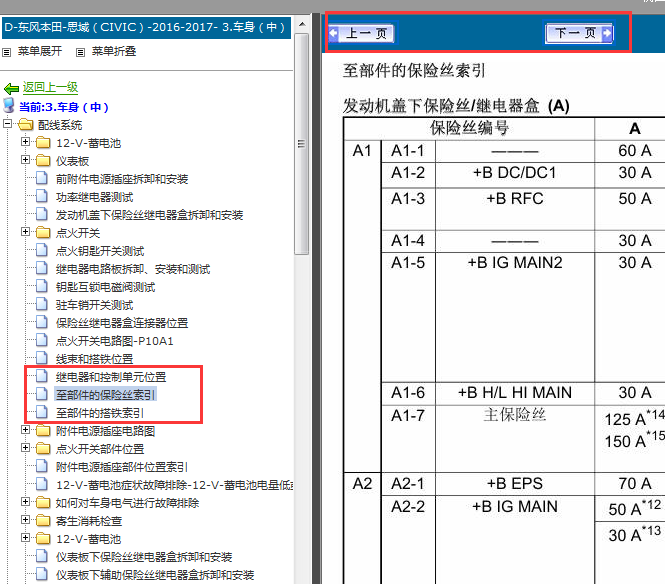The width and height of the screenshot is (665, 584).
Task: Open 继电器电路板拆卸、安装和测试 page
Action: pos(133,269)
